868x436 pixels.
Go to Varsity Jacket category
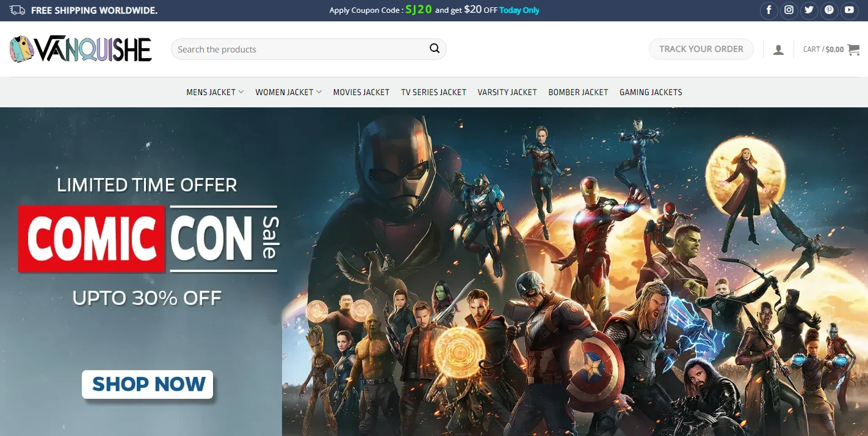pyautogui.click(x=507, y=92)
